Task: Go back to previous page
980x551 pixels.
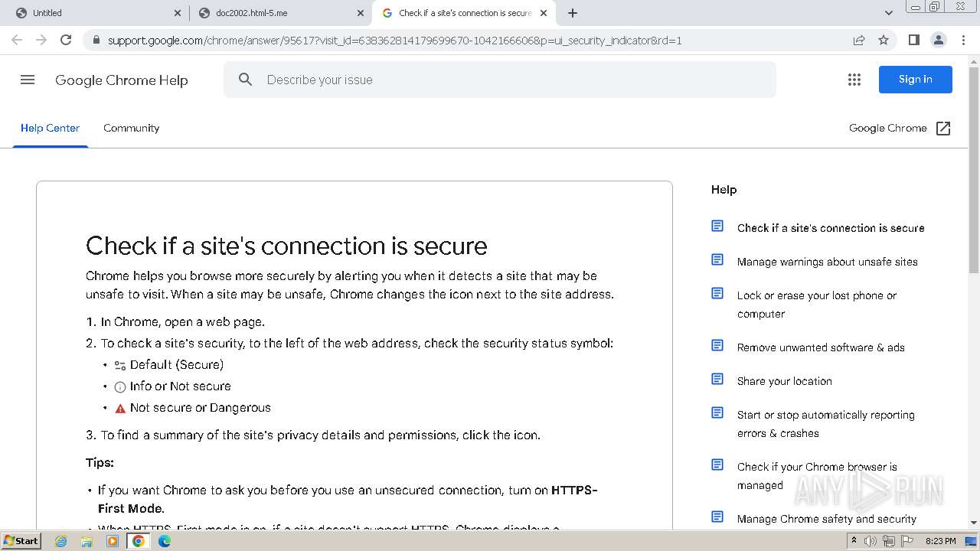Action: [x=17, y=40]
